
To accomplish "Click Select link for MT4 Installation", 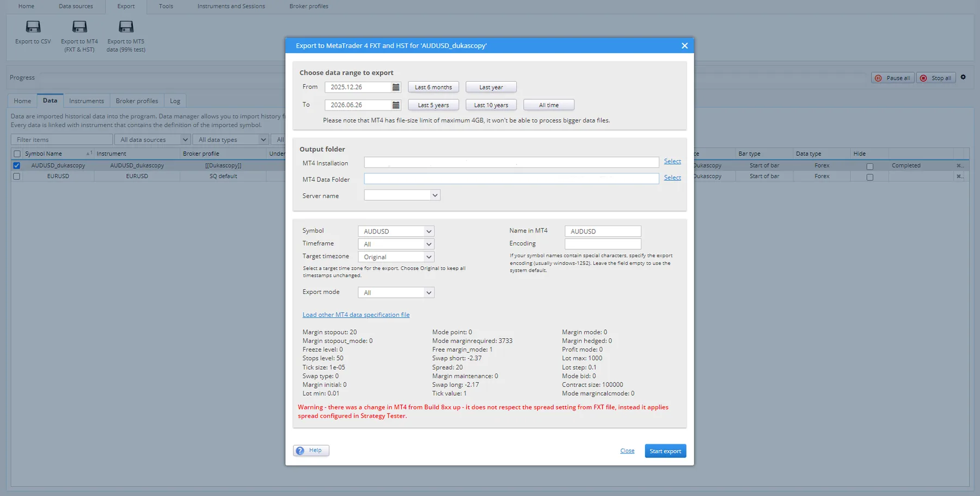I will pos(672,162).
